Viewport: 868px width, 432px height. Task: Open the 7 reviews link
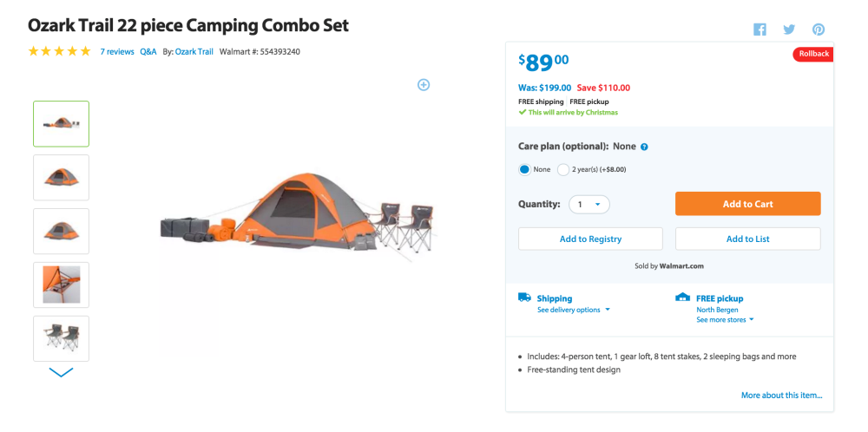[x=117, y=52]
